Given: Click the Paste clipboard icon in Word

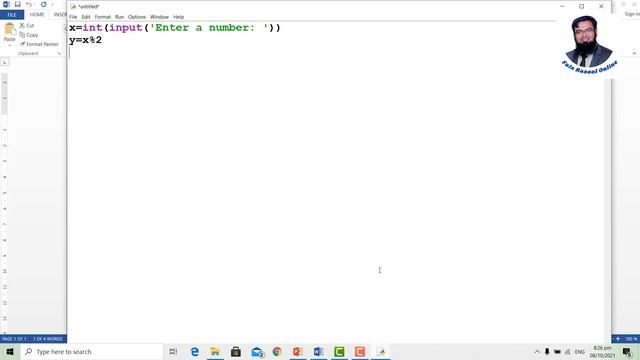Looking at the screenshot, I should (9, 29).
